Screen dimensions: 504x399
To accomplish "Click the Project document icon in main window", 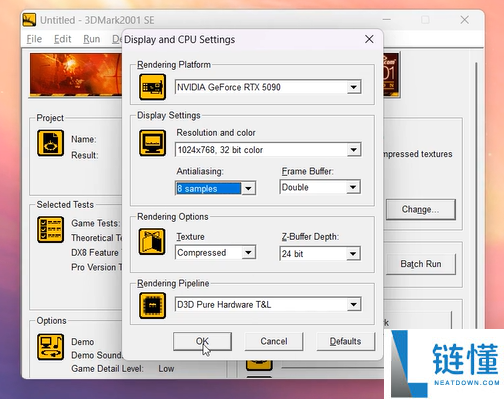I will click(x=50, y=143).
